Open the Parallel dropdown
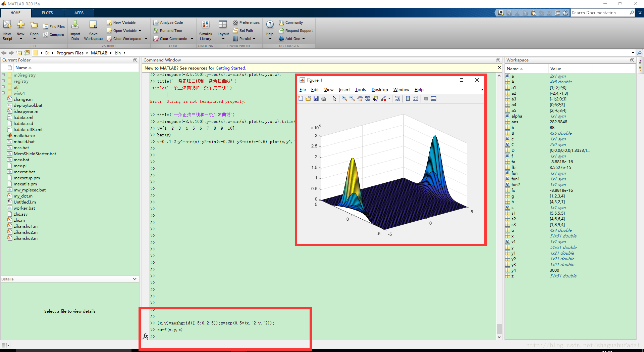The height and width of the screenshot is (352, 644). (244, 39)
